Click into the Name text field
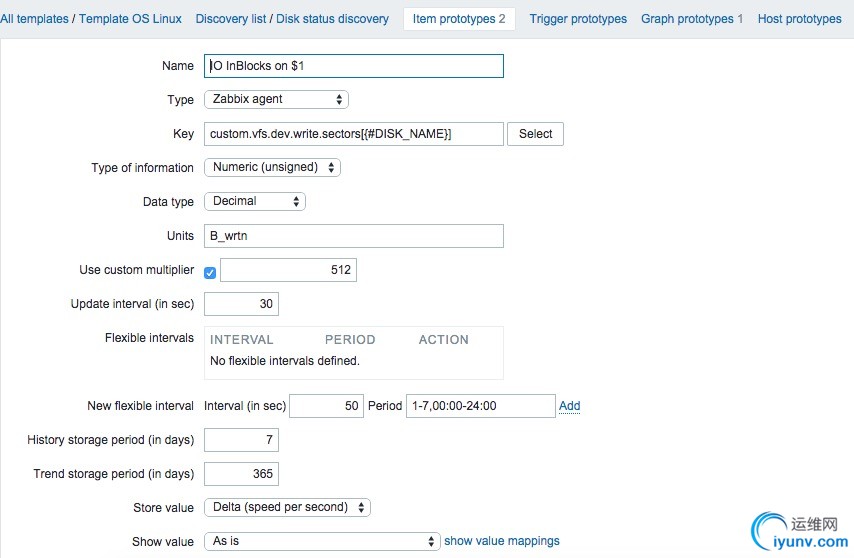Screen dimensions: 854x558 pos(354,66)
